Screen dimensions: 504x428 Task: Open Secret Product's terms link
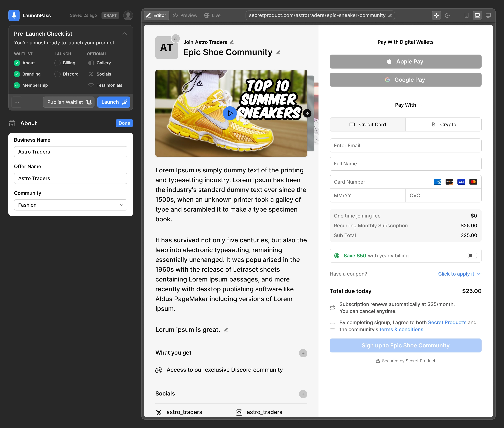coord(447,322)
